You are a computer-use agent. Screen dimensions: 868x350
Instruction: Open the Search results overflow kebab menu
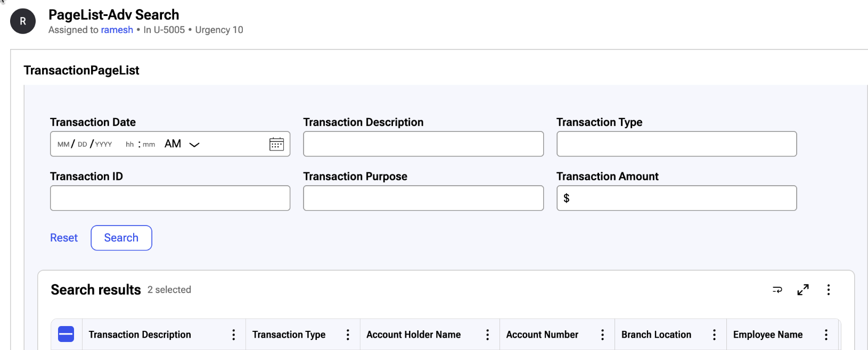(829, 290)
